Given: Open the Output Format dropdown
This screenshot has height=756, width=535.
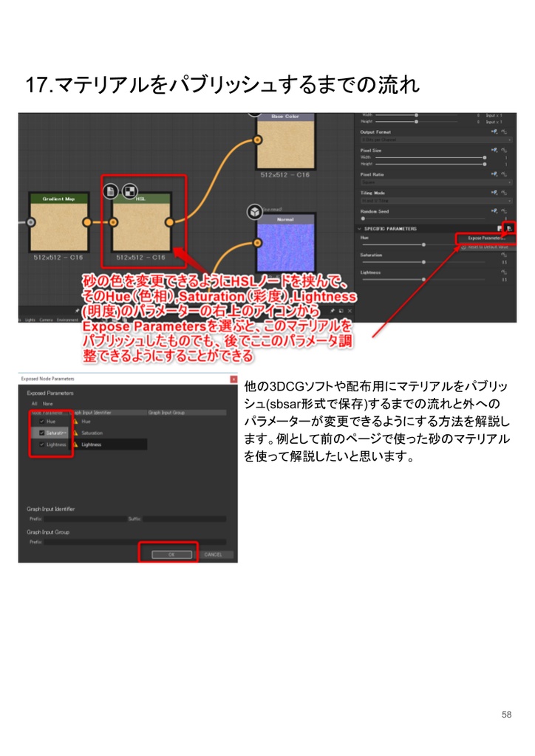Looking at the screenshot, I should pyautogui.click(x=436, y=140).
